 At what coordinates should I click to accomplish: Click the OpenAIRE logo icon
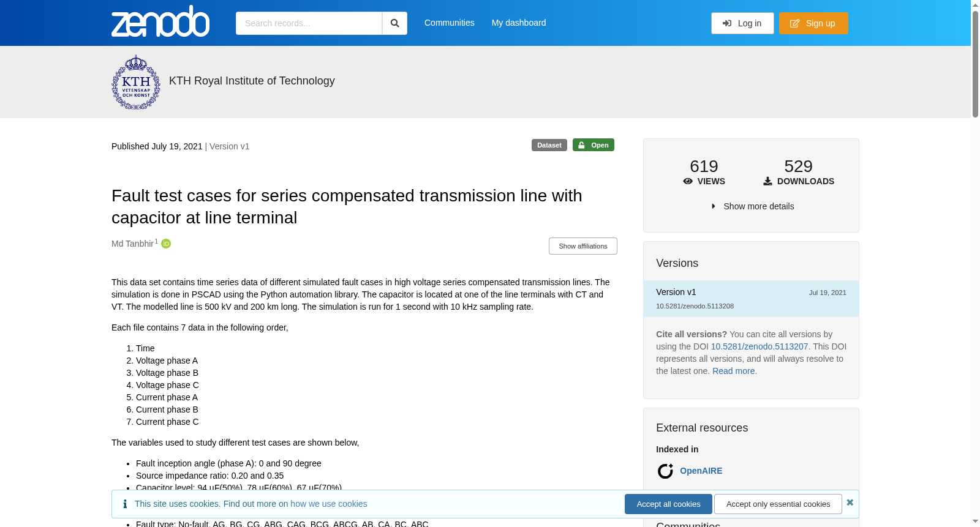pyautogui.click(x=665, y=471)
